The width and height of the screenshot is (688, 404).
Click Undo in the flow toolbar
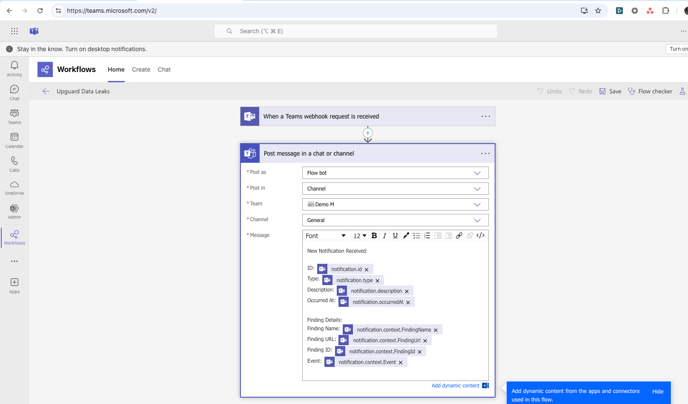(x=549, y=91)
